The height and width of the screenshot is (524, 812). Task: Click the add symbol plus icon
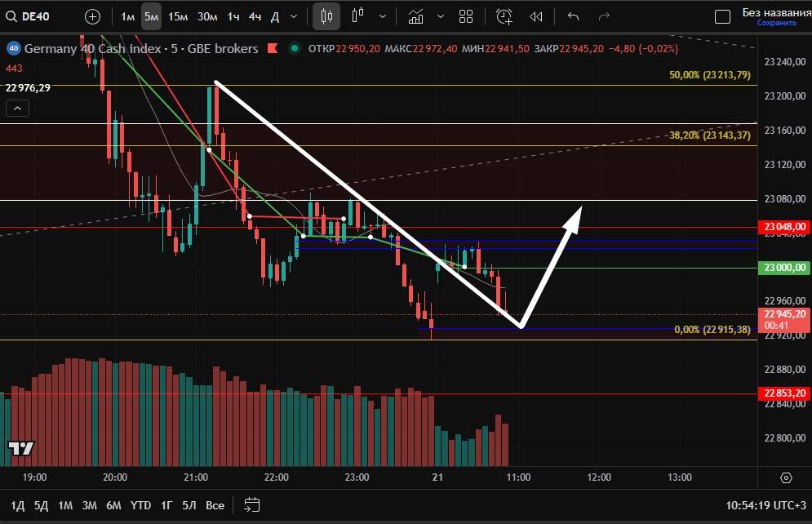point(93,16)
